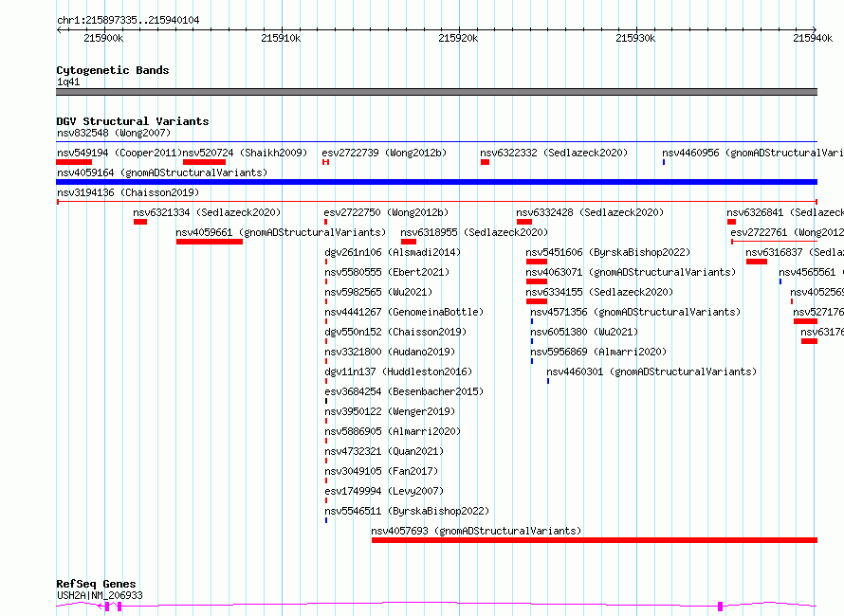
Task: Click the 215910k scale label
Action: click(x=281, y=38)
